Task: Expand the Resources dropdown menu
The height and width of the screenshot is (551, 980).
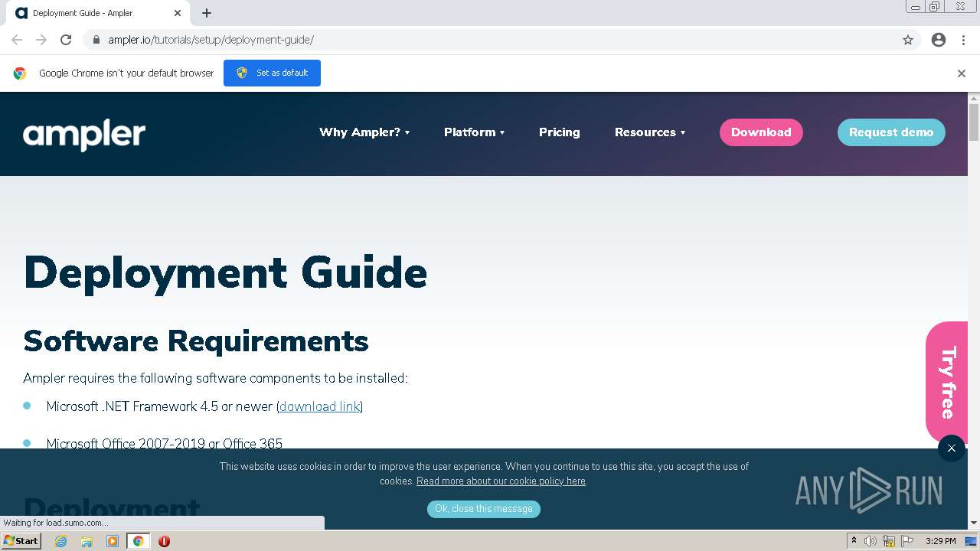Action: tap(650, 132)
